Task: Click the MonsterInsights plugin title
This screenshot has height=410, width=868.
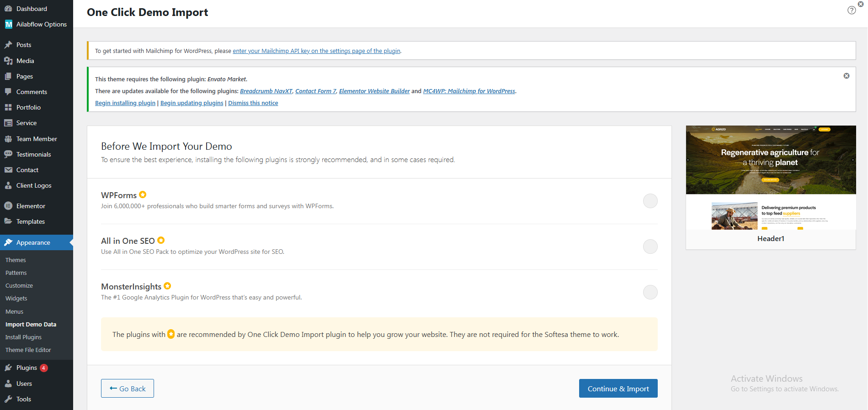Action: point(131,287)
